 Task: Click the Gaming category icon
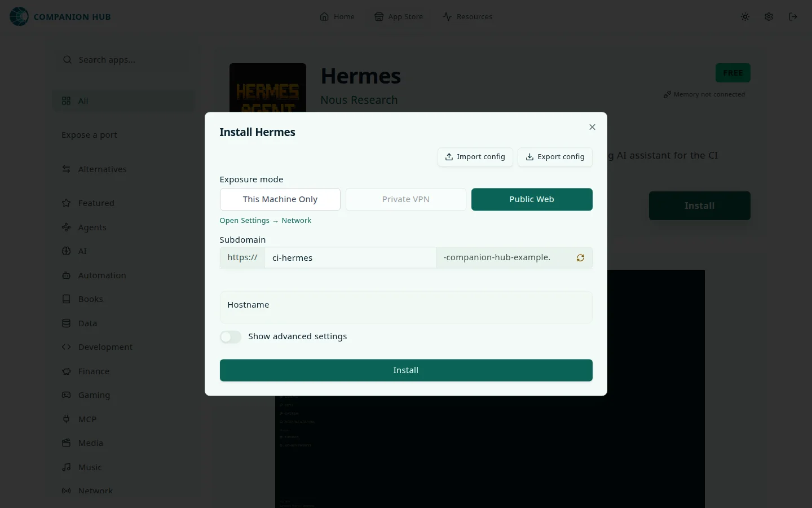67,395
